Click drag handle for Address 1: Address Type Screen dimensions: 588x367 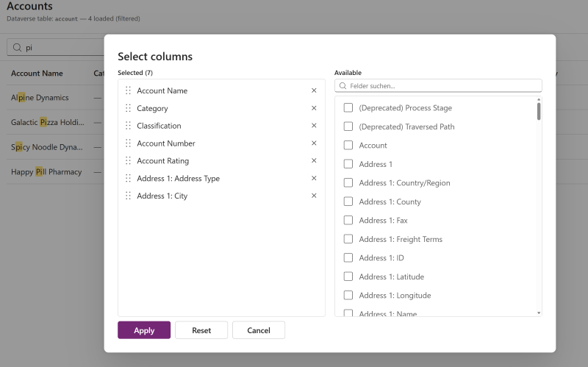pyautogui.click(x=128, y=178)
